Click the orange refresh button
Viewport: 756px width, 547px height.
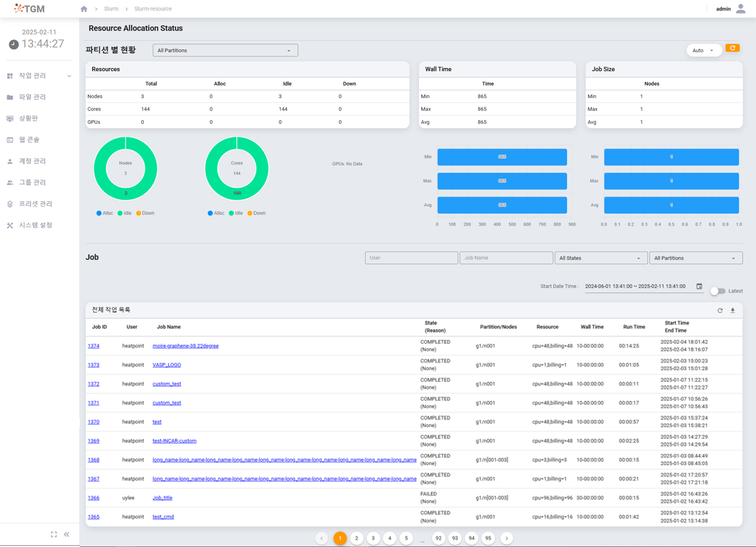click(x=732, y=48)
